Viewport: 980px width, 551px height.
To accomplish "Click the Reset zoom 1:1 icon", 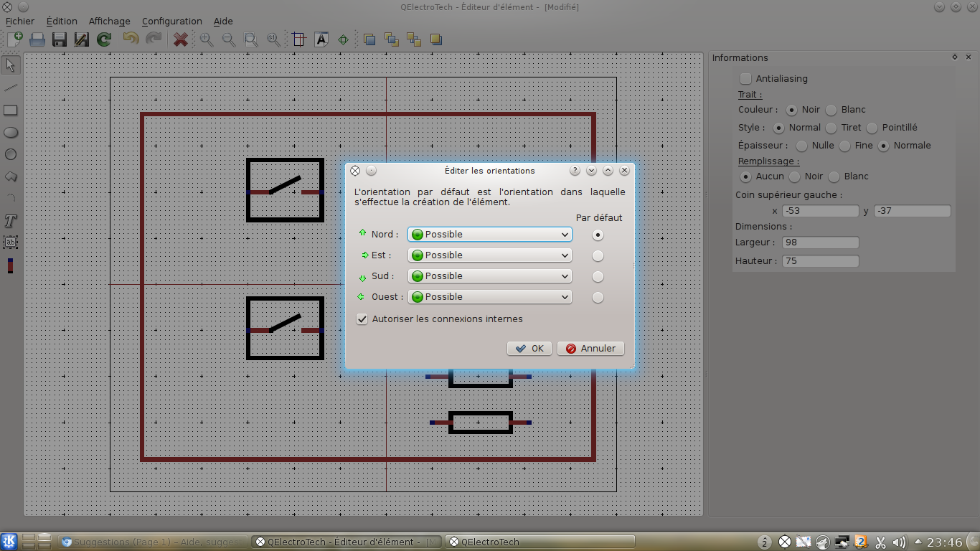I will (x=273, y=39).
